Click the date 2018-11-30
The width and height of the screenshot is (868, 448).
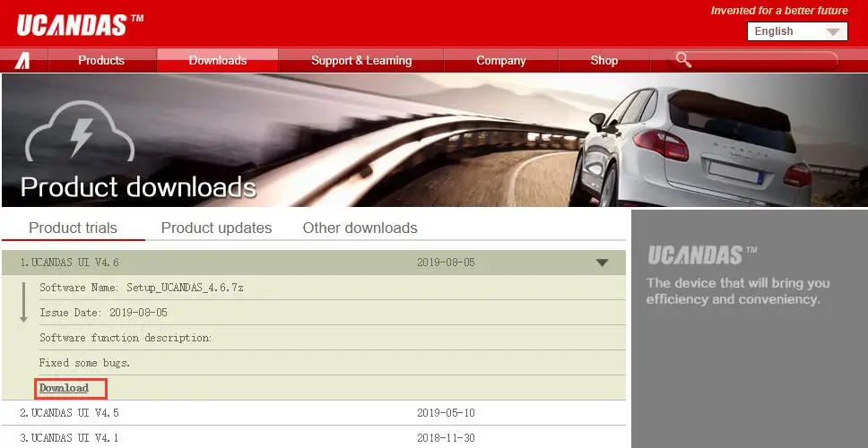click(446, 437)
